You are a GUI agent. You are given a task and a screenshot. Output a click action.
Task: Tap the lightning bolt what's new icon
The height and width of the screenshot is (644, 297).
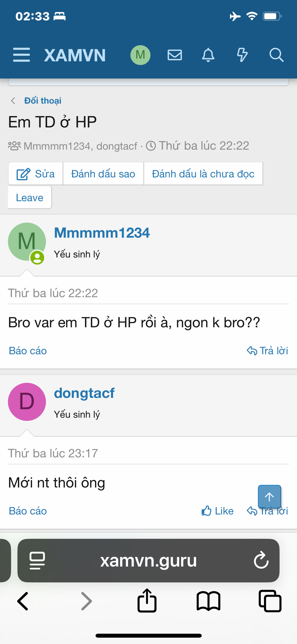[242, 55]
